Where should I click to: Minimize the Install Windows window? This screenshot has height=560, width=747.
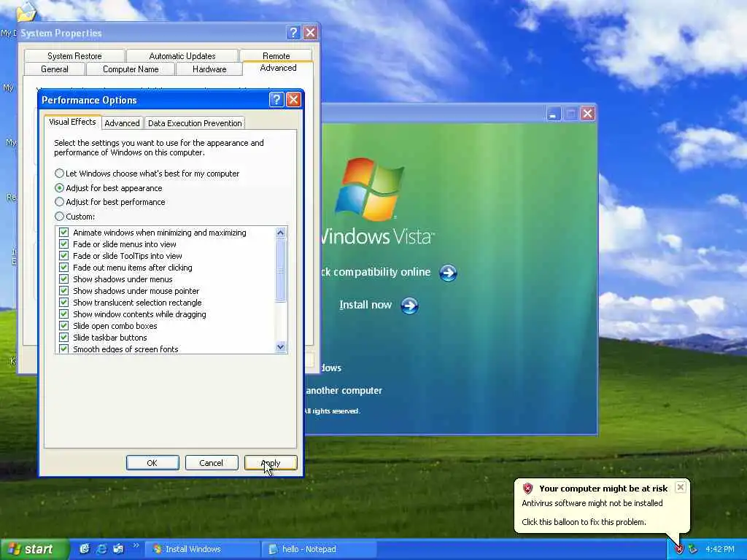(553, 114)
